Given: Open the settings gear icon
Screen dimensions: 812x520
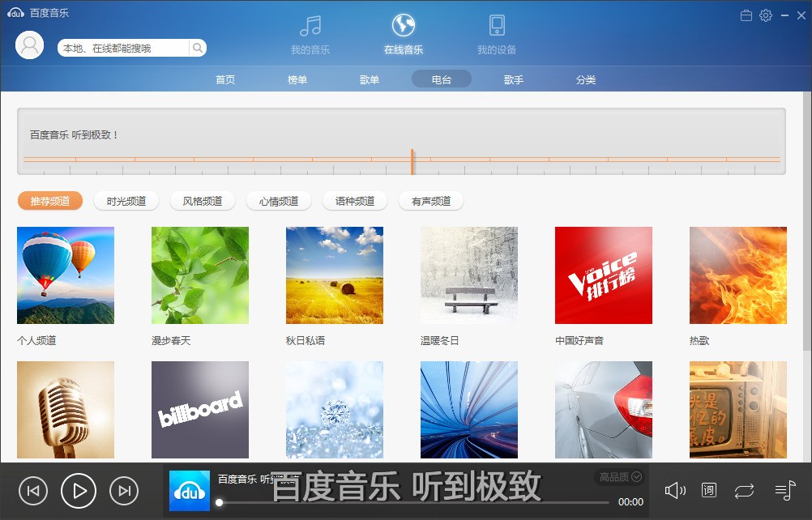Looking at the screenshot, I should point(766,15).
